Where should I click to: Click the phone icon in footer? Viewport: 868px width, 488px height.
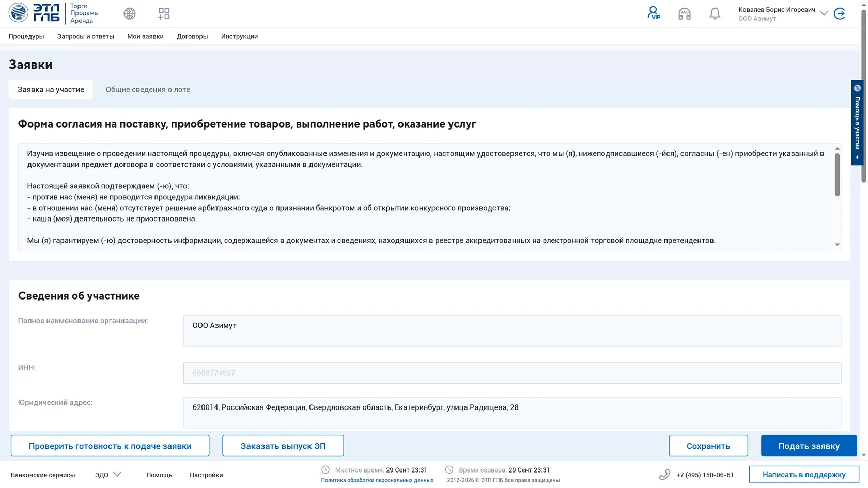(664, 475)
